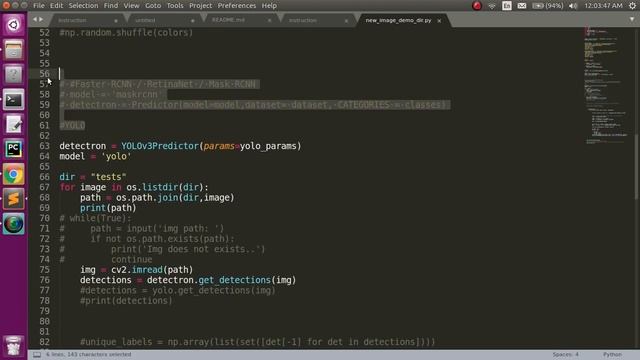The image size is (640, 360).
Task: Change the syntax via the Python selector
Action: [612, 355]
